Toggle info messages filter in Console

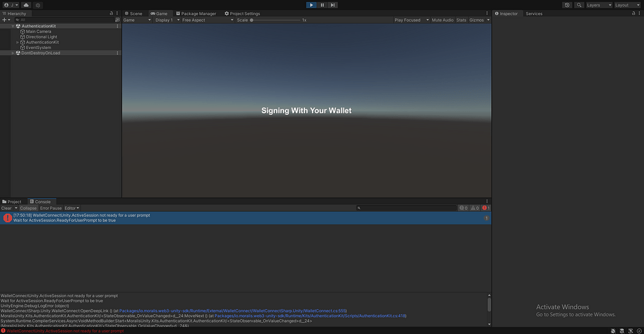coord(464,208)
